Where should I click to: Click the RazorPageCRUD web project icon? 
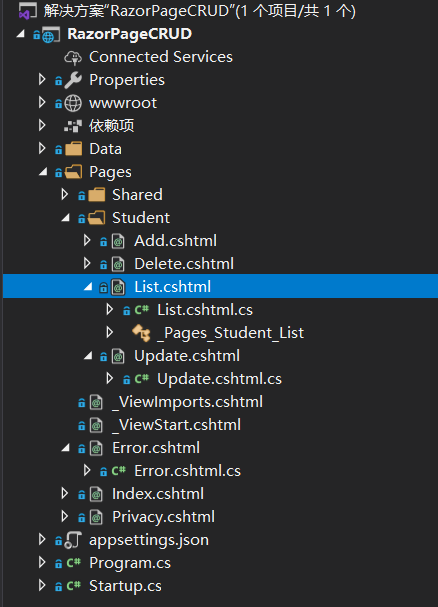pyautogui.click(x=51, y=34)
